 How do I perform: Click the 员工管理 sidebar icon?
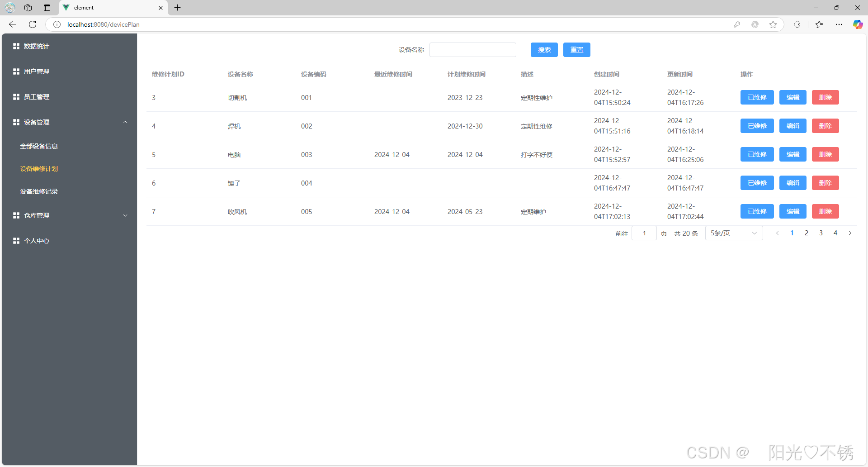click(x=16, y=96)
